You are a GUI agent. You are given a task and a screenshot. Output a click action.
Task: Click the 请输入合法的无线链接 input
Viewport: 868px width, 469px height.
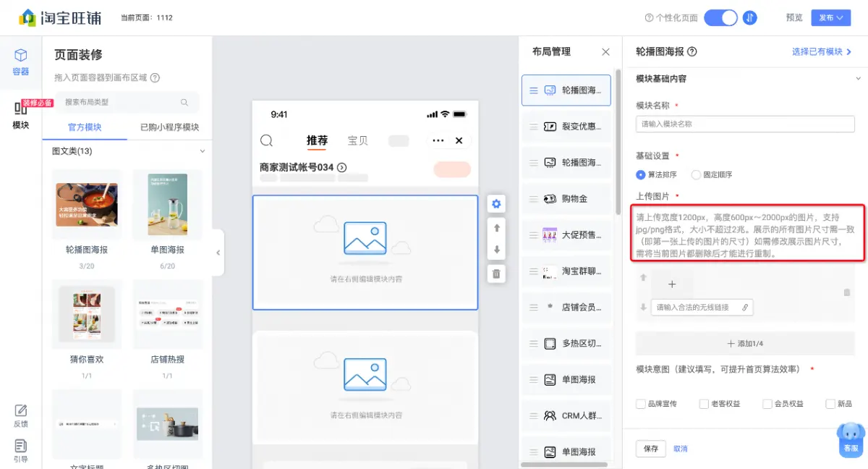(x=702, y=308)
